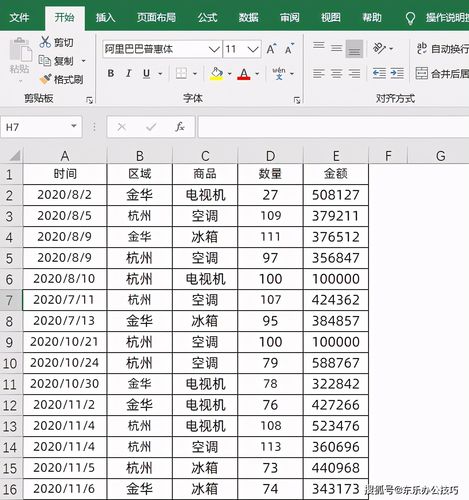Switch to the Page Layout (页面布局) tab
469x500 pixels.
point(156,17)
